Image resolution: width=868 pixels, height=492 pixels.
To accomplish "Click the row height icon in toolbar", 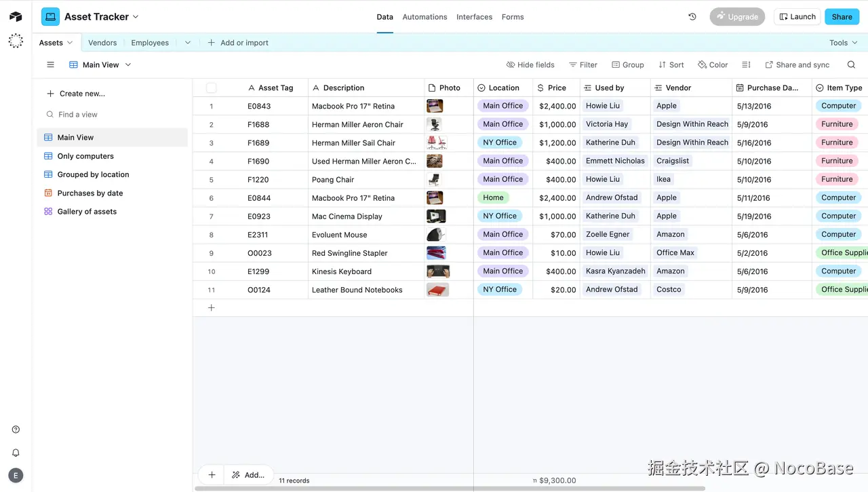I will [x=746, y=65].
